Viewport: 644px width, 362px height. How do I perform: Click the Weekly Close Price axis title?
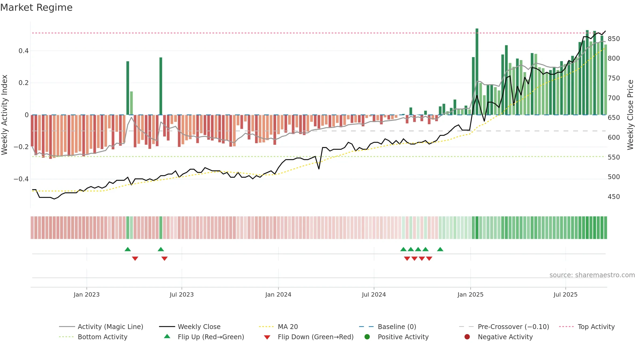coord(630,115)
